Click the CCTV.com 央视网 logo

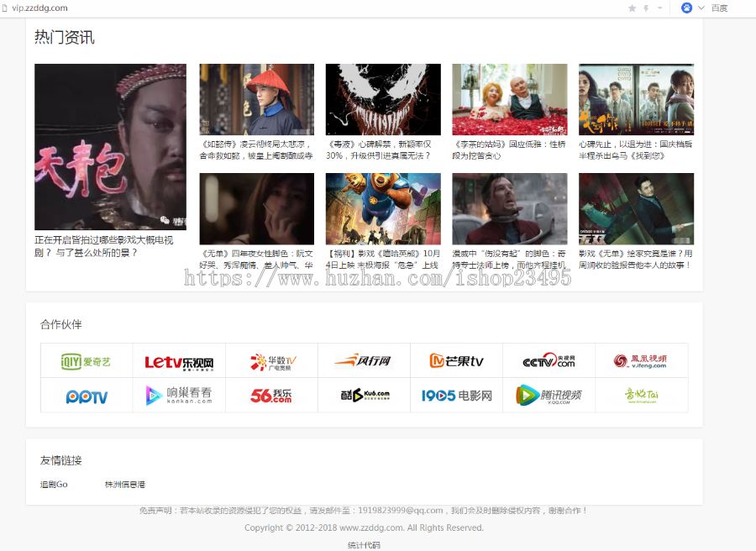click(549, 360)
